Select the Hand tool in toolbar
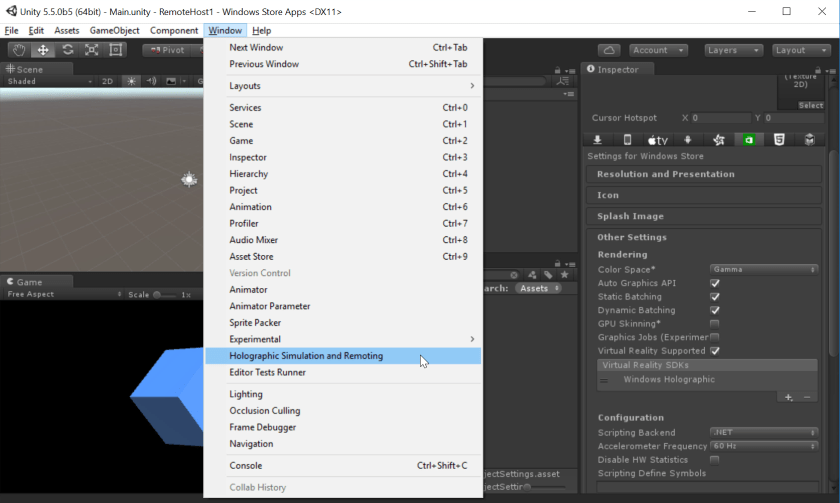This screenshot has height=503, width=840. click(x=18, y=50)
